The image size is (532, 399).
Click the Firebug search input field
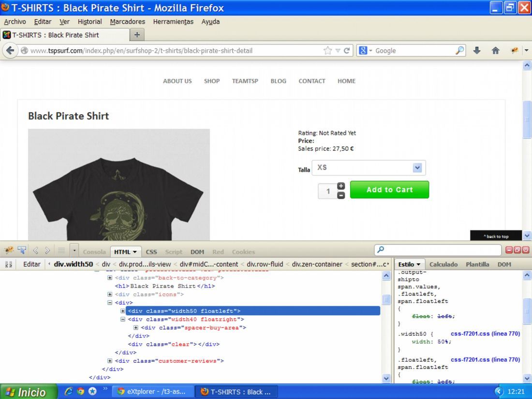438,250
